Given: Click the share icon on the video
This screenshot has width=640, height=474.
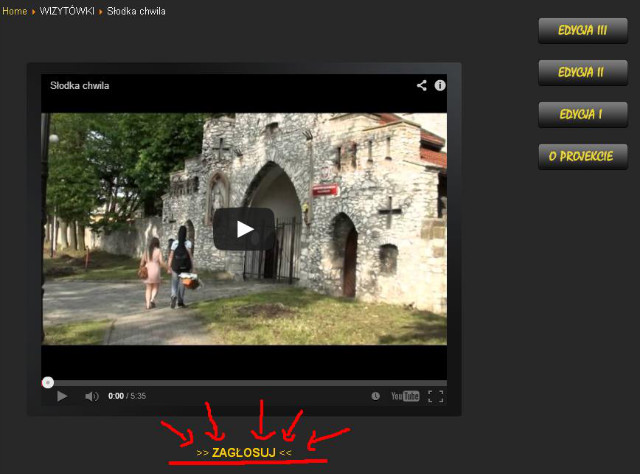Looking at the screenshot, I should 422,85.
